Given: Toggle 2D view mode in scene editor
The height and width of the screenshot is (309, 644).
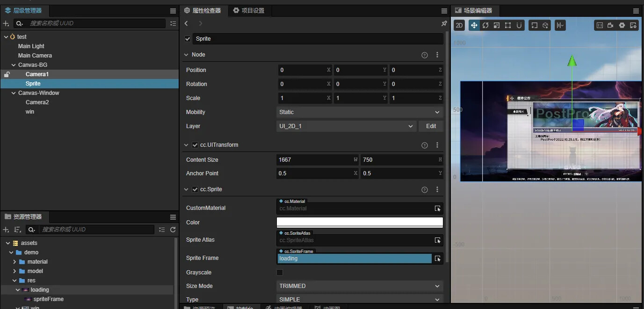Looking at the screenshot, I should tap(459, 25).
